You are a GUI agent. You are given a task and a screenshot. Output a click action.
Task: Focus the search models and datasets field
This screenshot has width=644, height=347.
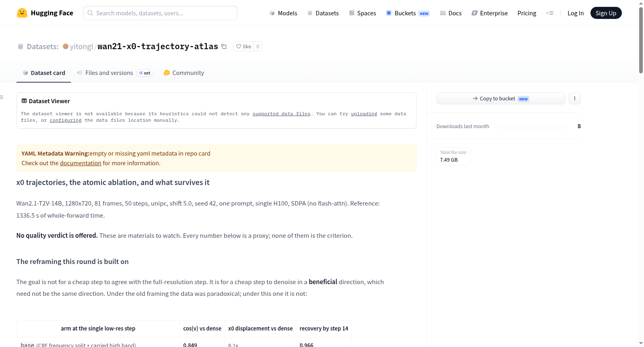point(160,13)
